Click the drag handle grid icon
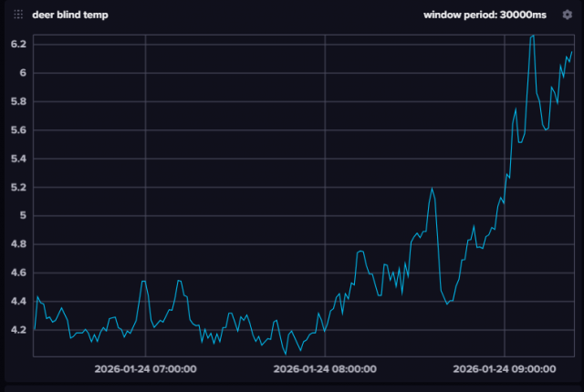Image resolution: width=584 pixels, height=392 pixels. 18,15
